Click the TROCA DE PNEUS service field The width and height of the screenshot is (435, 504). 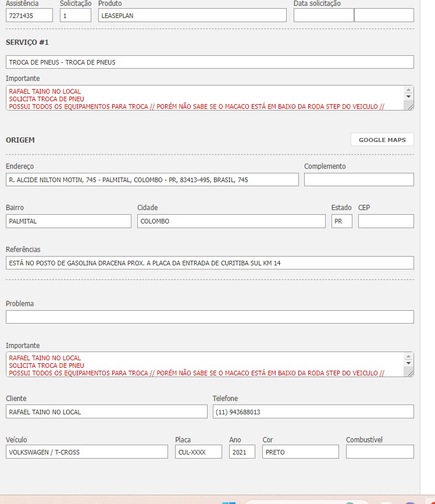pos(209,62)
